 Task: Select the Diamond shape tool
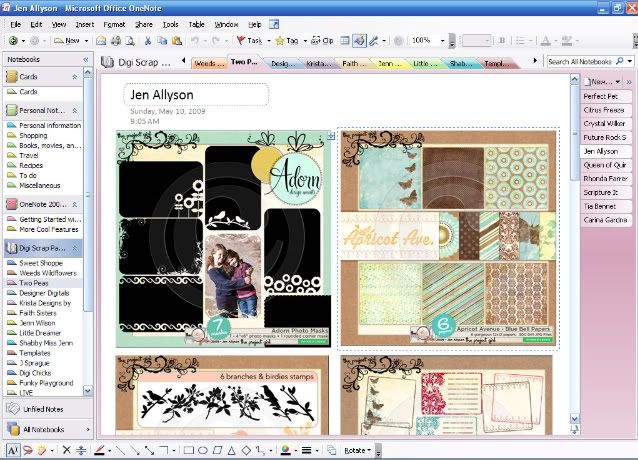coord(246,450)
